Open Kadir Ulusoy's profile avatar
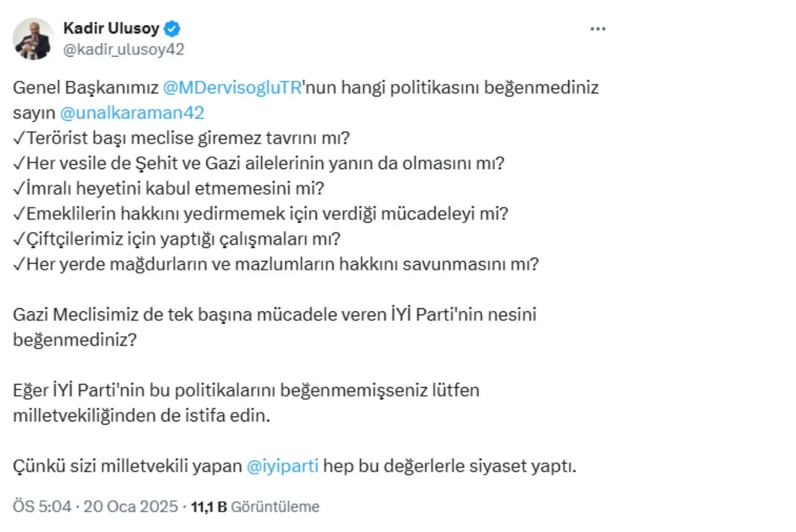Image resolution: width=796 pixels, height=532 pixels. coord(33,39)
